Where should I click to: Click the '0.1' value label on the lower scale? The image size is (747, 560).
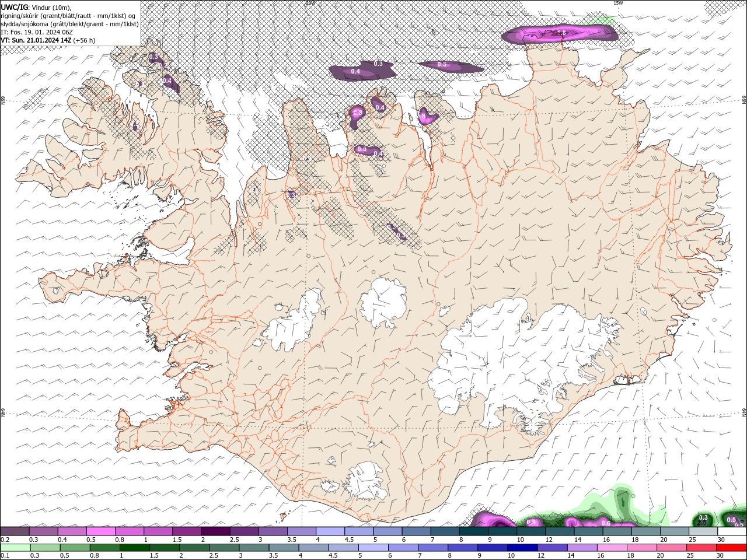click(x=5, y=556)
